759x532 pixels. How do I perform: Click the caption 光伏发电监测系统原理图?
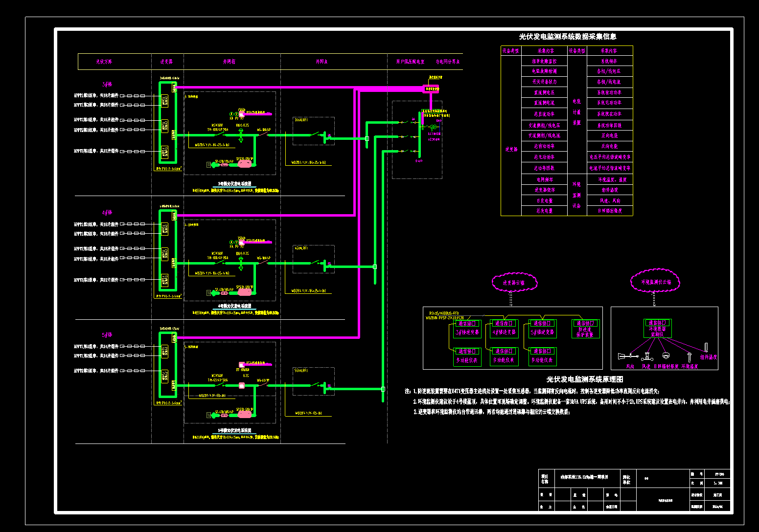(x=584, y=379)
